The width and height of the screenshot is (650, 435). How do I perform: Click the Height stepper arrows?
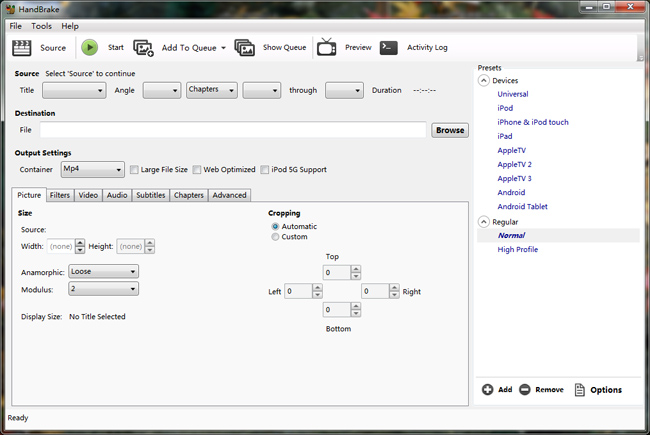tap(150, 246)
